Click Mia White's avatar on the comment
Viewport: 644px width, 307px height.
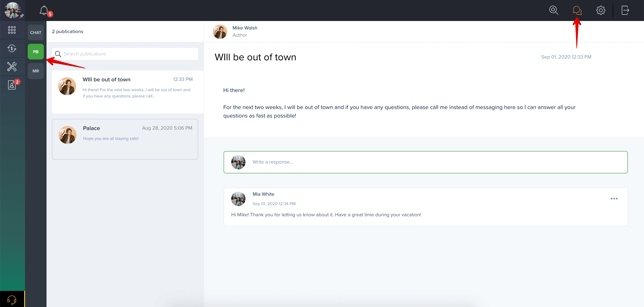tap(238, 199)
